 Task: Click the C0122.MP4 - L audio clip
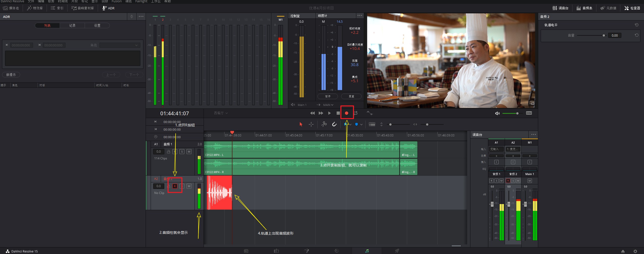click(x=301, y=150)
